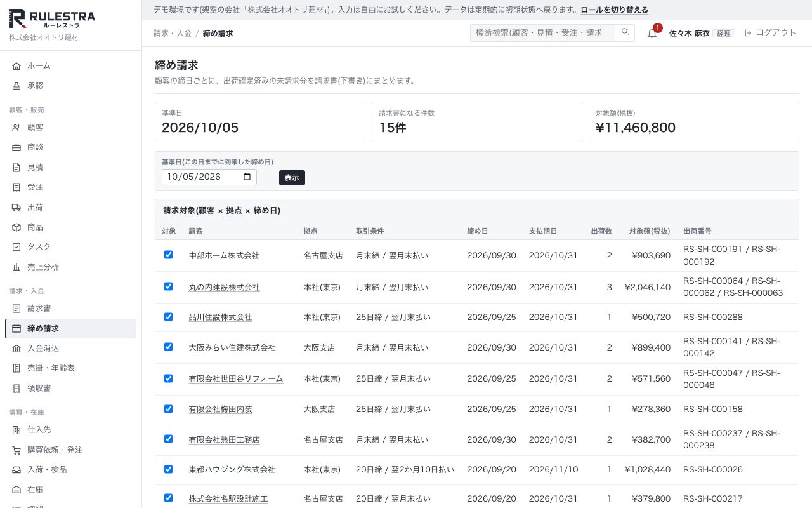Screen dimensions: 812x508
Task: Click the 購買依頼・発注 shopping cart icon
Action: click(16, 450)
